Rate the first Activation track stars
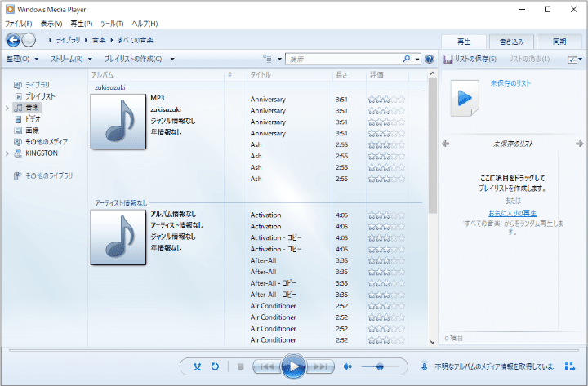 click(x=386, y=215)
